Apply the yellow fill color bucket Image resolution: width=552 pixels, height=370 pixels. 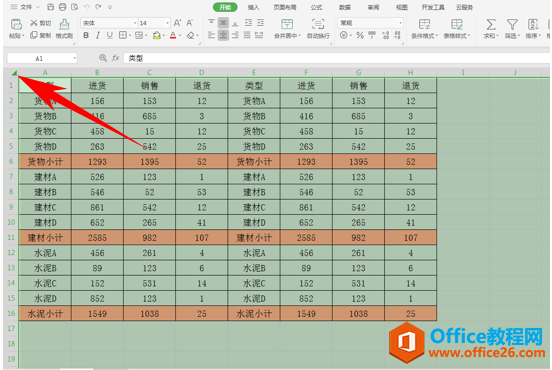(x=157, y=35)
